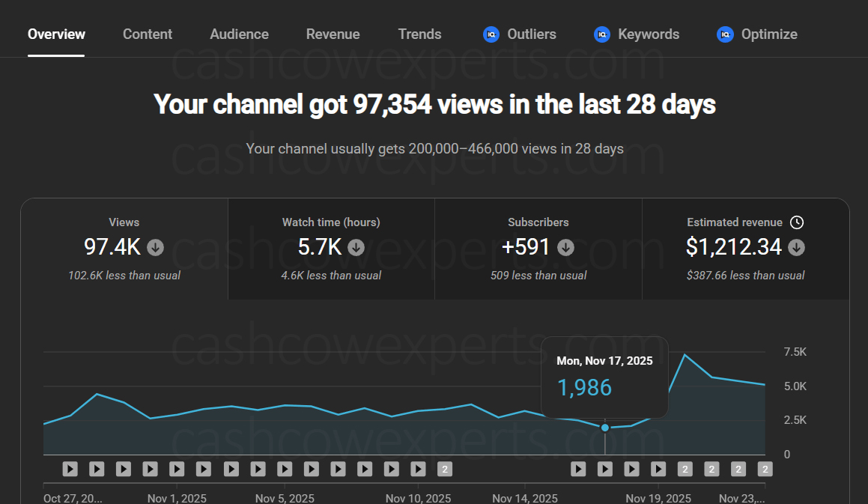868x504 pixels.
Task: Click the downward trend icon on Views card
Action: coord(155,247)
